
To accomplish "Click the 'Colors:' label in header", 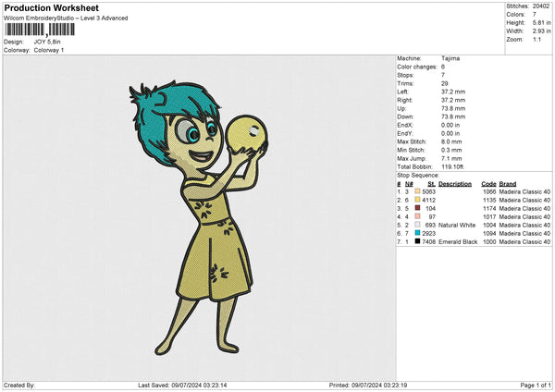I will tap(516, 15).
